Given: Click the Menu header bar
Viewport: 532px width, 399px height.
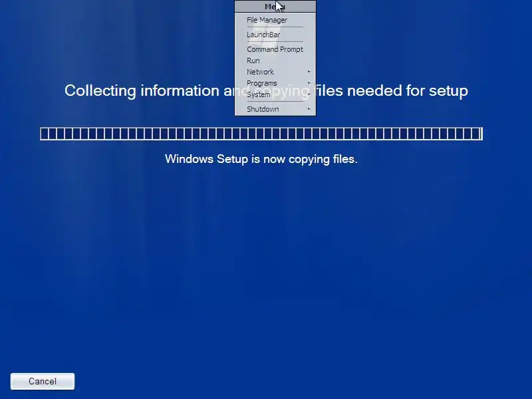Looking at the screenshot, I should [275, 7].
